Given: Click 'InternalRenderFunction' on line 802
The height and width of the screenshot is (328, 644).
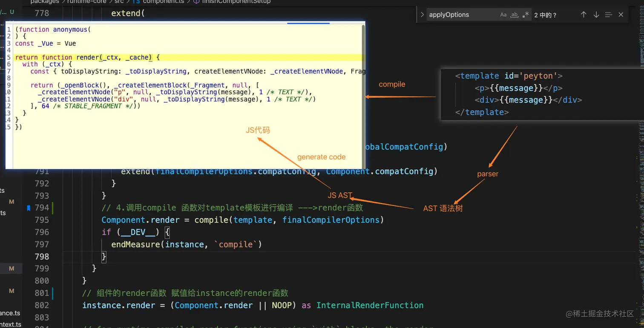Looking at the screenshot, I should [x=370, y=305].
